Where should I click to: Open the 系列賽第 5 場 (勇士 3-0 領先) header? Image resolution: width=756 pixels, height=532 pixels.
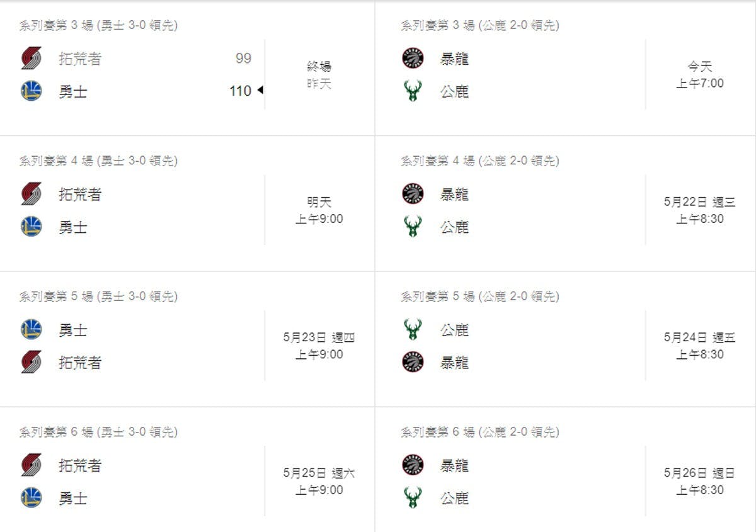point(98,296)
